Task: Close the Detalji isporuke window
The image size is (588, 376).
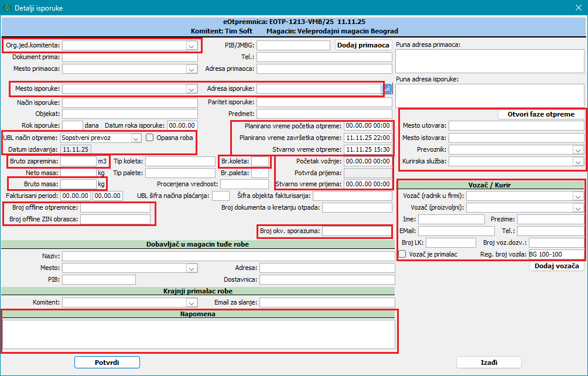Action: [x=577, y=8]
